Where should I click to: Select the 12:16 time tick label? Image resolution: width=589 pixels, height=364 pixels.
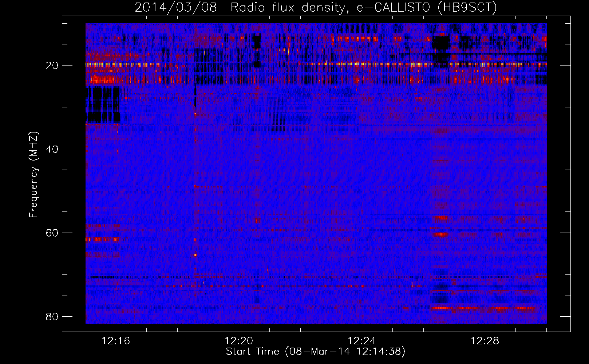point(116,341)
